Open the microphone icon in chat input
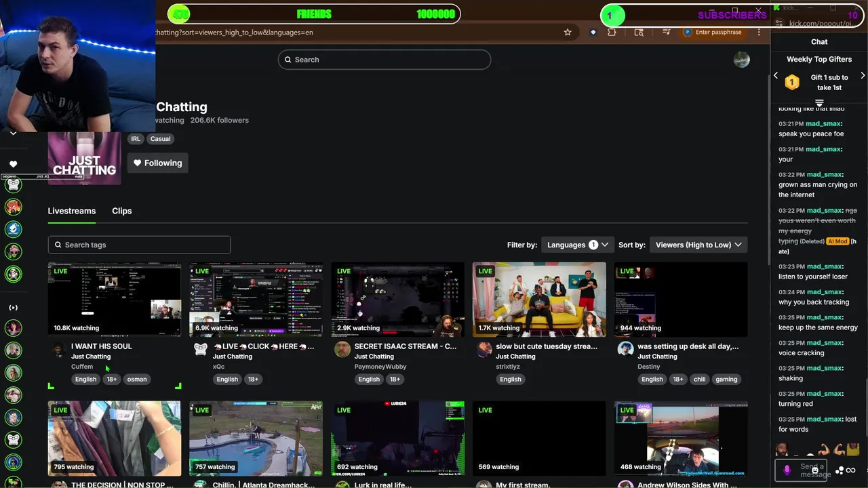Screen dimensions: 868x488 point(787,470)
